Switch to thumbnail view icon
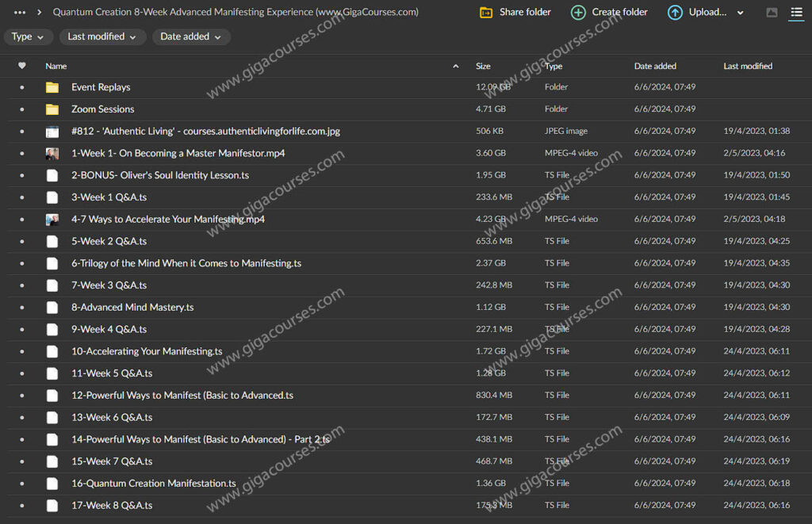Viewport: 812px width, 524px height. click(772, 13)
